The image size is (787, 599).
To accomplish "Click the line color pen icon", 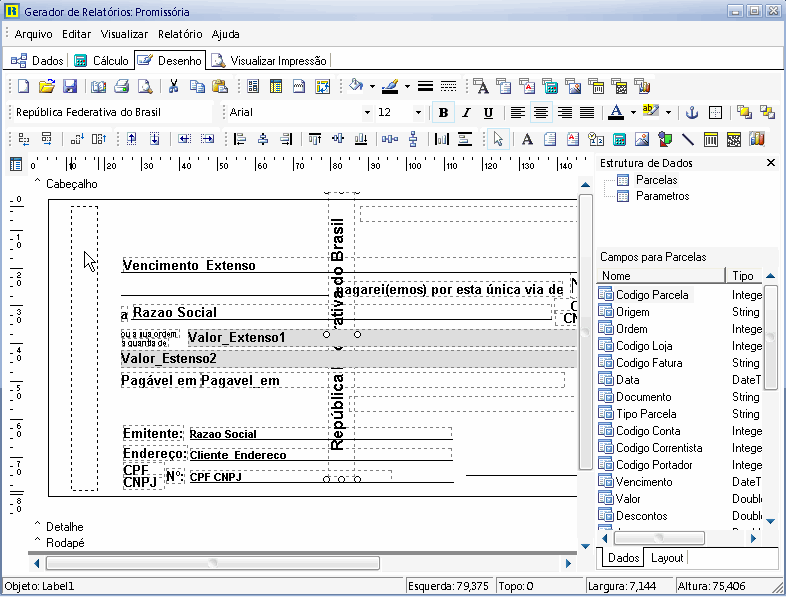I will (390, 86).
